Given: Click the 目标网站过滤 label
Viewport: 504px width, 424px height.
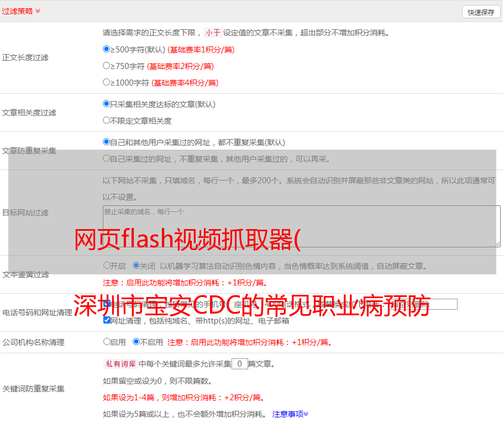Looking at the screenshot, I should click(25, 213).
